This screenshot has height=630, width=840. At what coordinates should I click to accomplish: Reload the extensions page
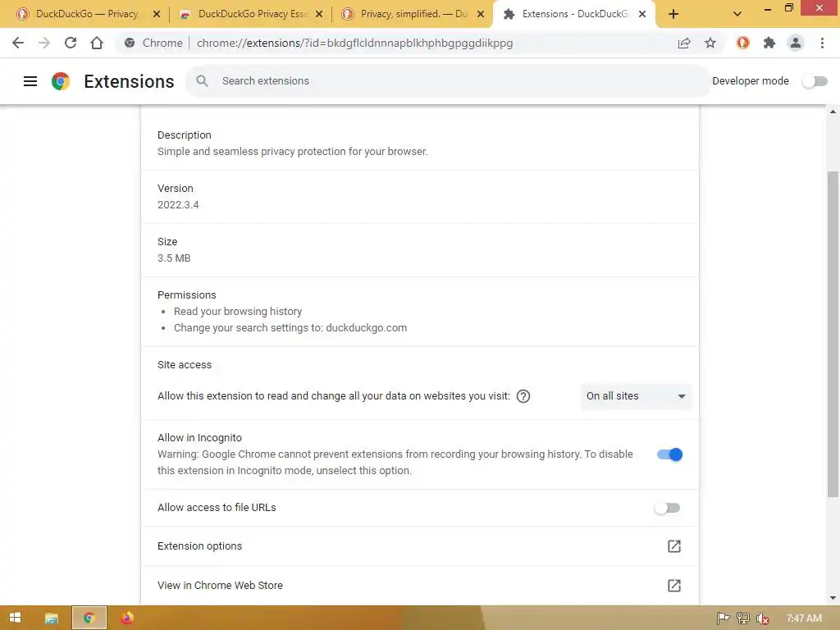click(71, 43)
